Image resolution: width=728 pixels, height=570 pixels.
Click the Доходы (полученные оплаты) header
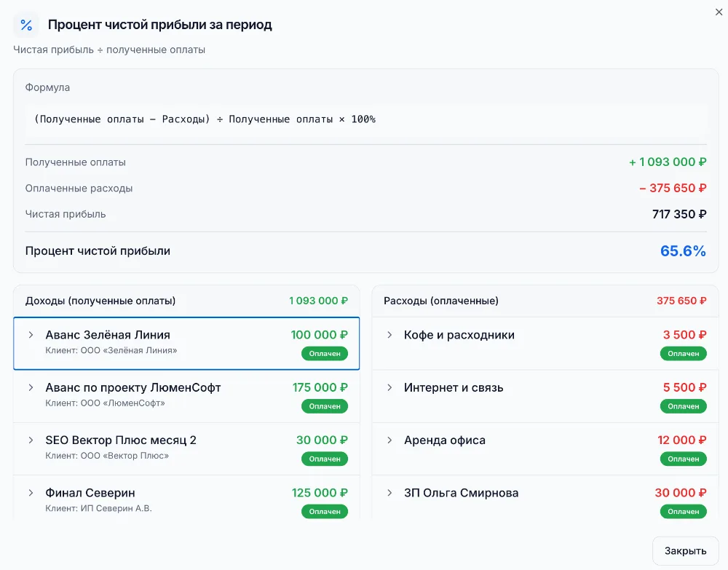pyautogui.click(x=100, y=301)
